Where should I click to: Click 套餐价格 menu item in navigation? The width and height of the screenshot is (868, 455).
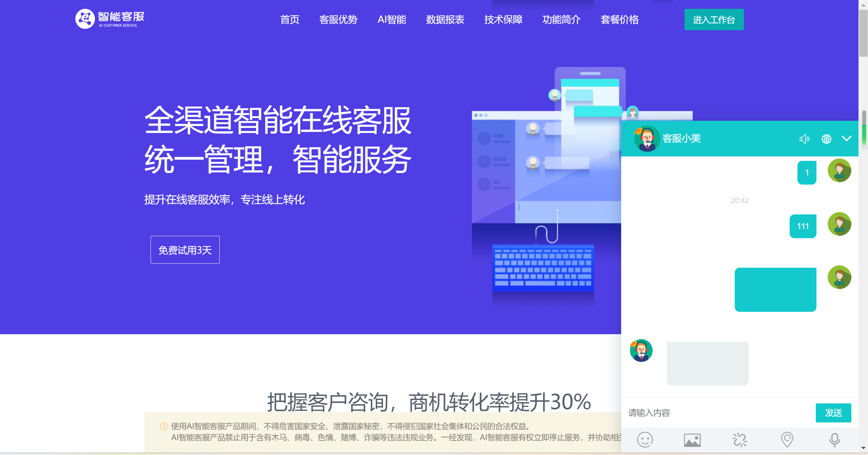(619, 20)
